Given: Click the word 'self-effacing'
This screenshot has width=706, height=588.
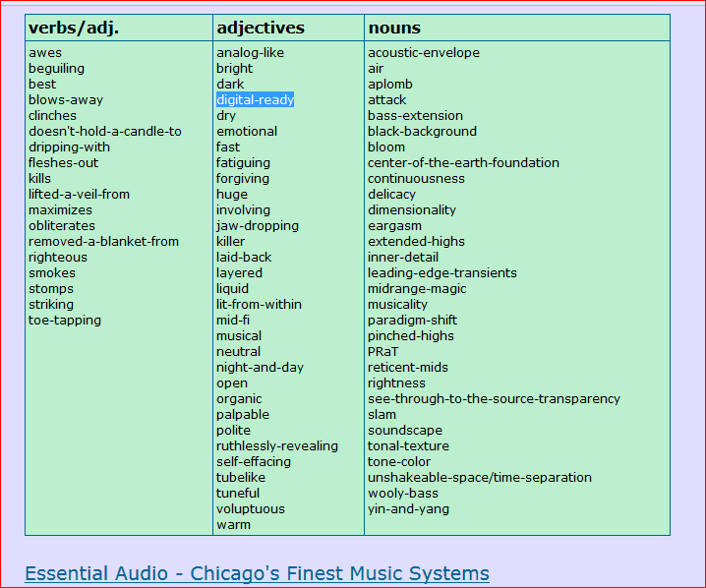Looking at the screenshot, I should tap(254, 462).
